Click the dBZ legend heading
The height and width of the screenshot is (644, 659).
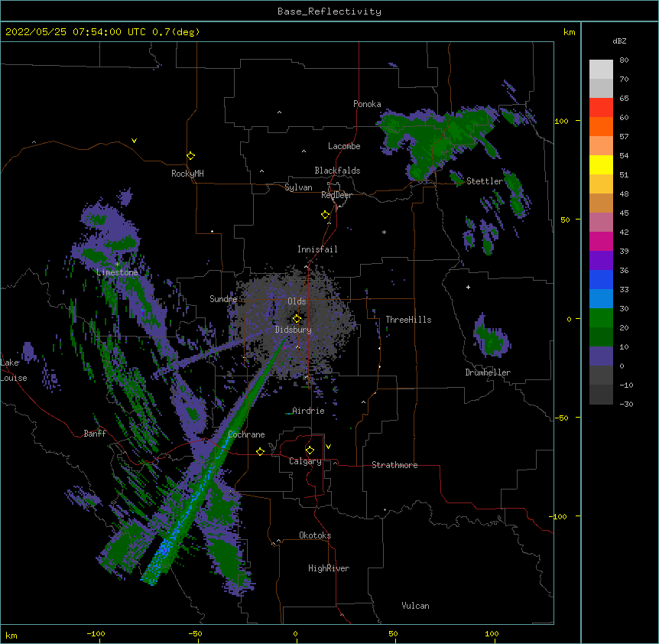pyautogui.click(x=619, y=41)
